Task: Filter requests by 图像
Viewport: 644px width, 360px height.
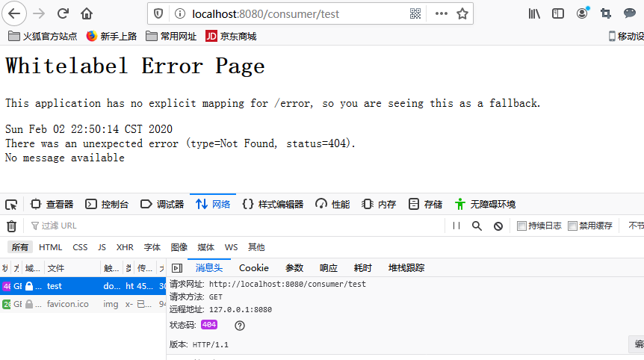Action: 179,247
